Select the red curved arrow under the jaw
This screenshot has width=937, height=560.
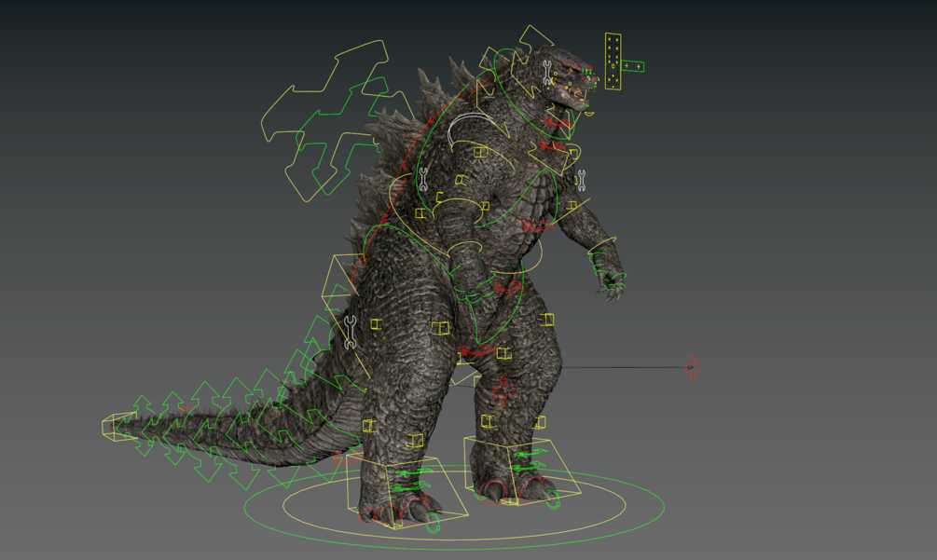[558, 123]
